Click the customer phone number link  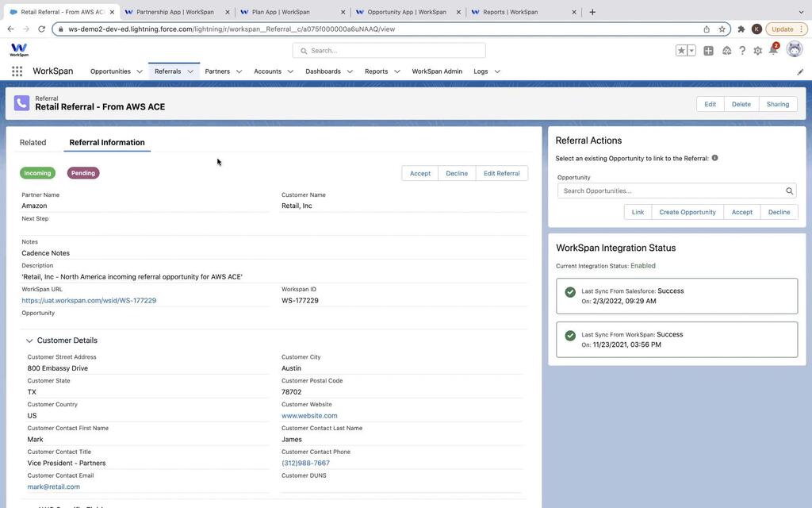point(305,464)
